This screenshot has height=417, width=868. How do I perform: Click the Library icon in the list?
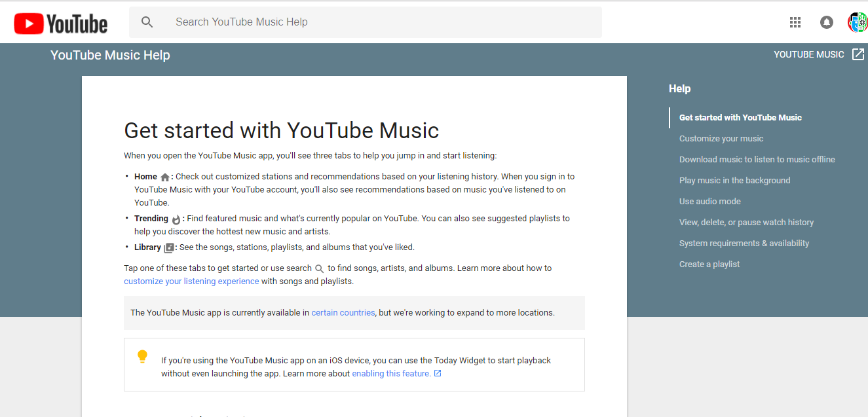point(169,248)
